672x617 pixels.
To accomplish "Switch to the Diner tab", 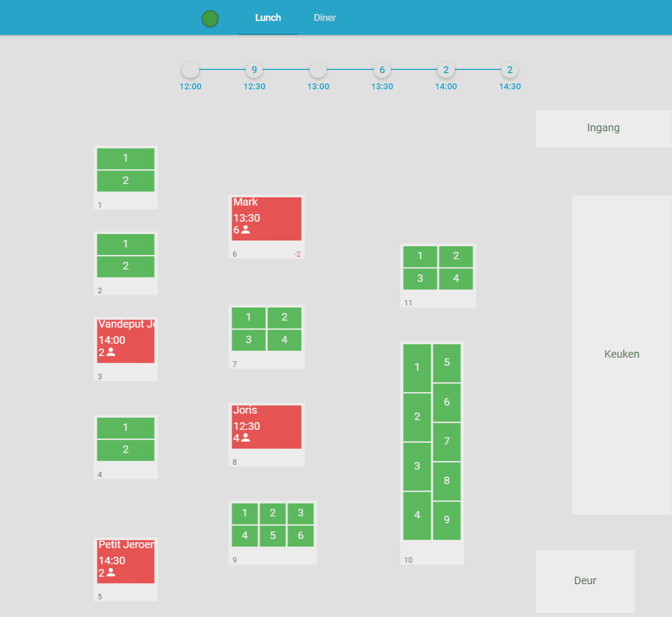I will [x=324, y=18].
